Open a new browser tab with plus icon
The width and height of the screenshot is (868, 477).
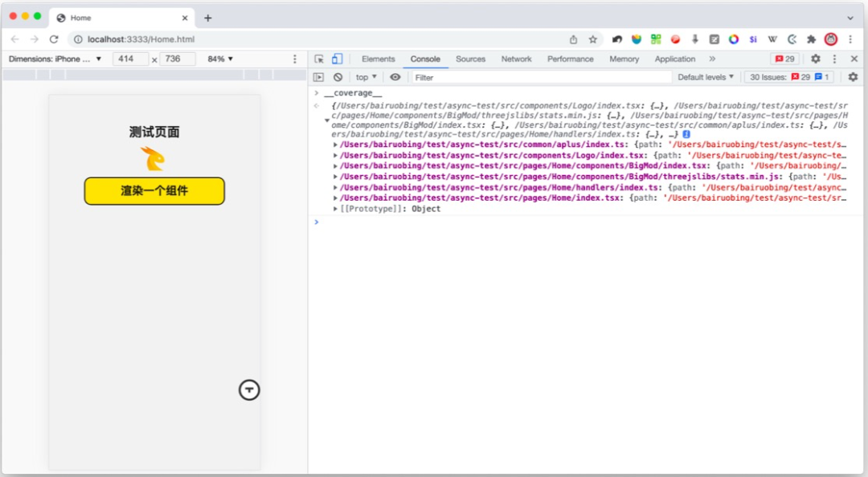point(207,18)
